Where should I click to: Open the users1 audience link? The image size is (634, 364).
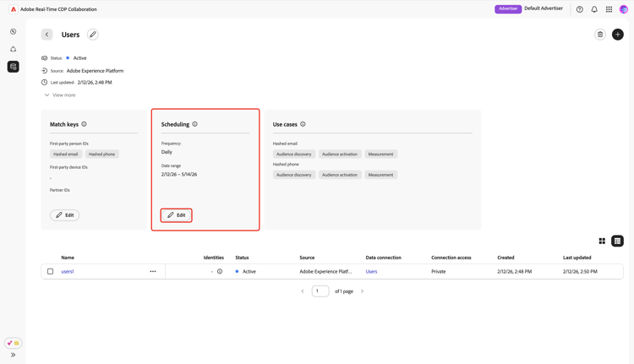coord(68,271)
